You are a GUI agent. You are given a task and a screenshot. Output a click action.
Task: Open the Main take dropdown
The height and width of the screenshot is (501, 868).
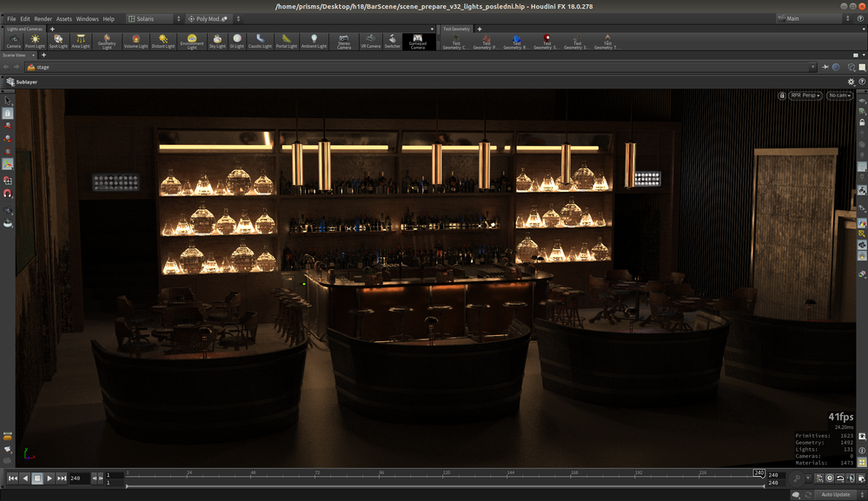click(x=812, y=19)
